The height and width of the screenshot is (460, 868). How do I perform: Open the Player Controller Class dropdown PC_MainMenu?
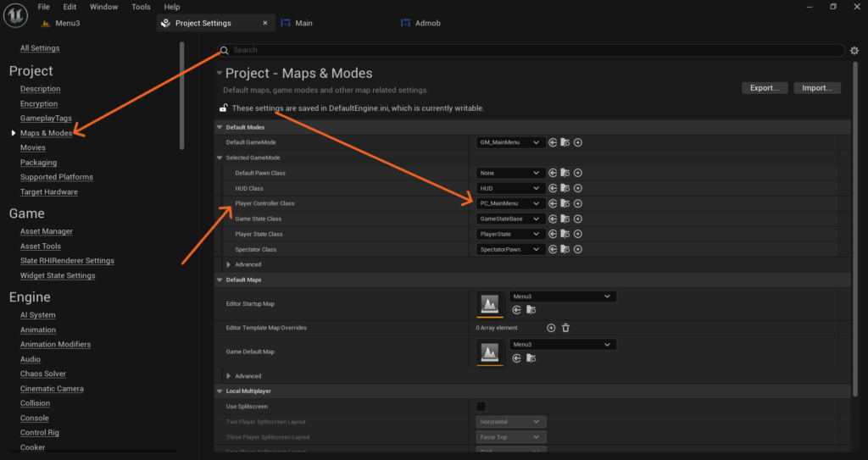pos(509,203)
